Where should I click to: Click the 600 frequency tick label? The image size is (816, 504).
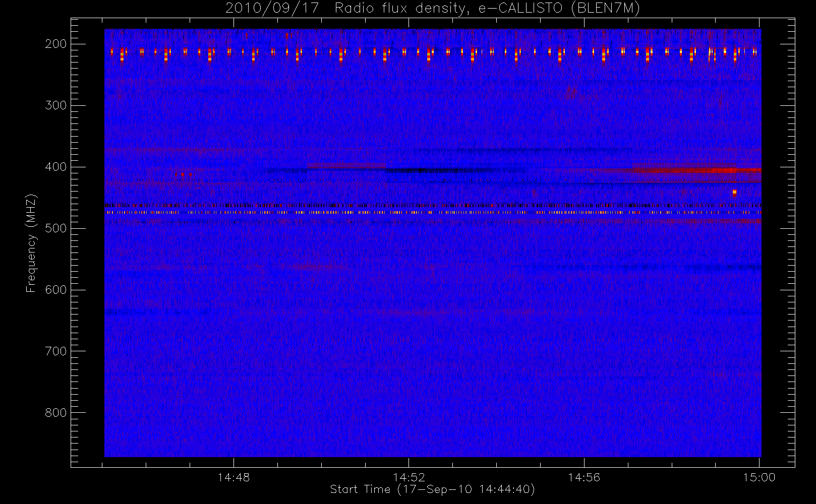[x=55, y=290]
